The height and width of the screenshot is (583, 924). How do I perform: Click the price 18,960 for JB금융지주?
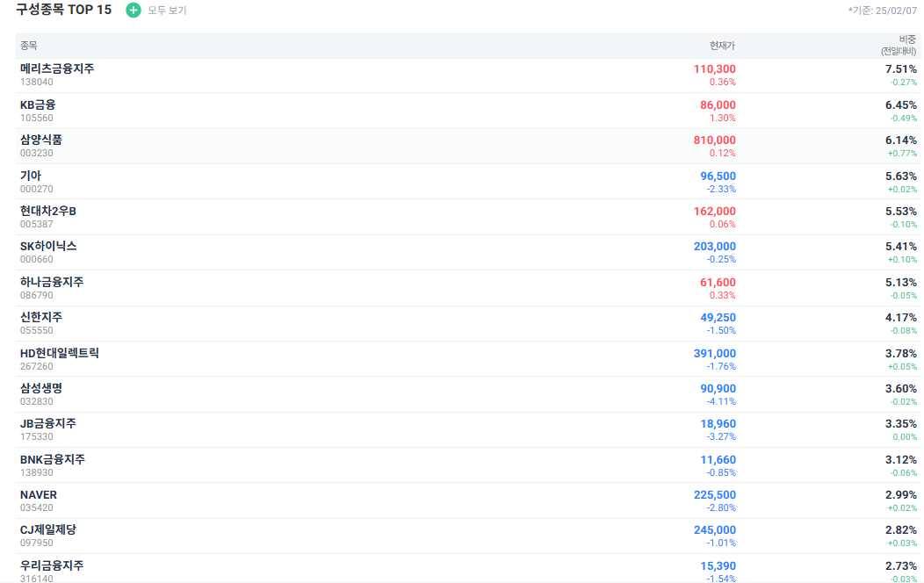tap(718, 423)
